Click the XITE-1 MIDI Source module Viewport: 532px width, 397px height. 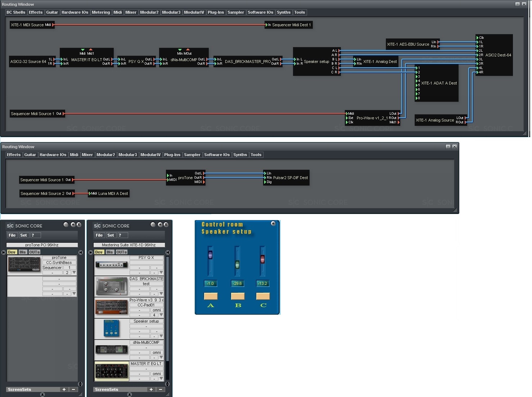pos(32,25)
